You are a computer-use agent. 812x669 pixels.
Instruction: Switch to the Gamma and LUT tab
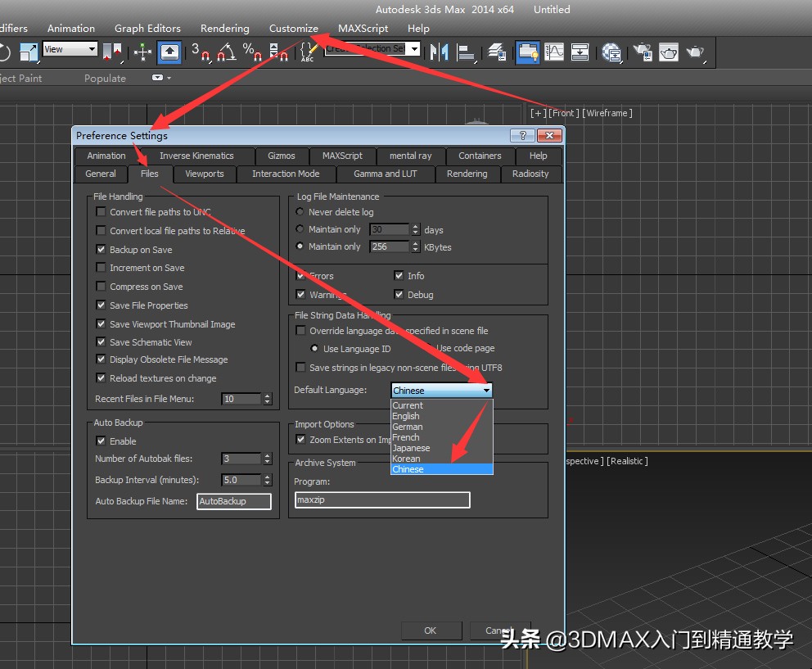click(x=386, y=174)
